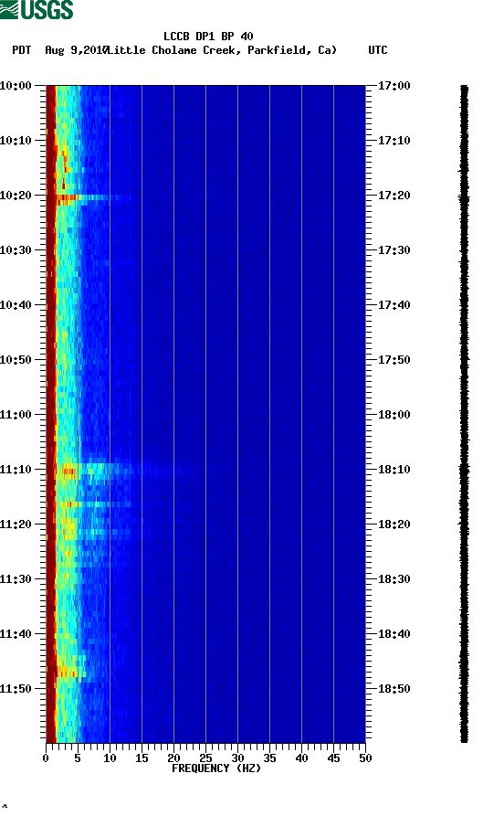Screen dimensions: 504x816
Task: Click the '10:40' PDT time label
Action: click(x=16, y=305)
